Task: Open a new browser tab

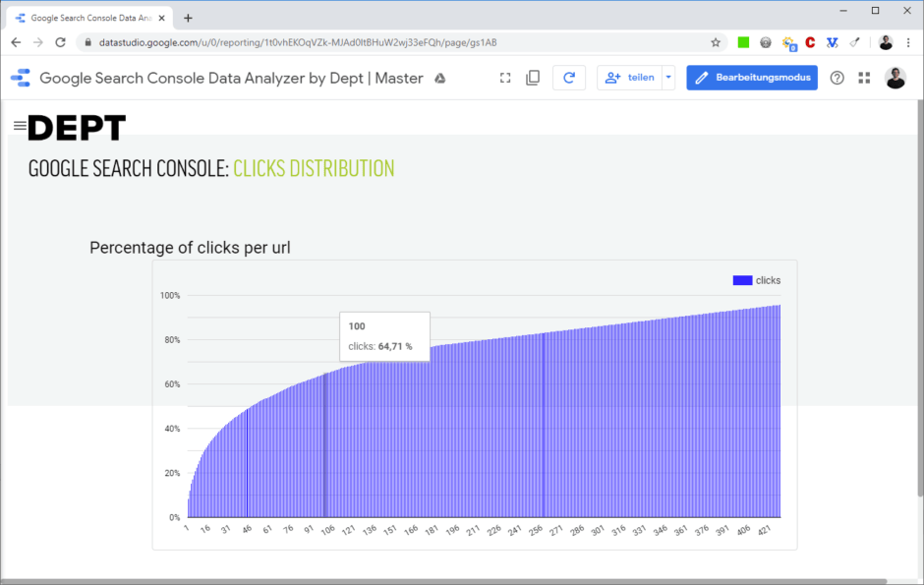Action: pyautogui.click(x=188, y=16)
